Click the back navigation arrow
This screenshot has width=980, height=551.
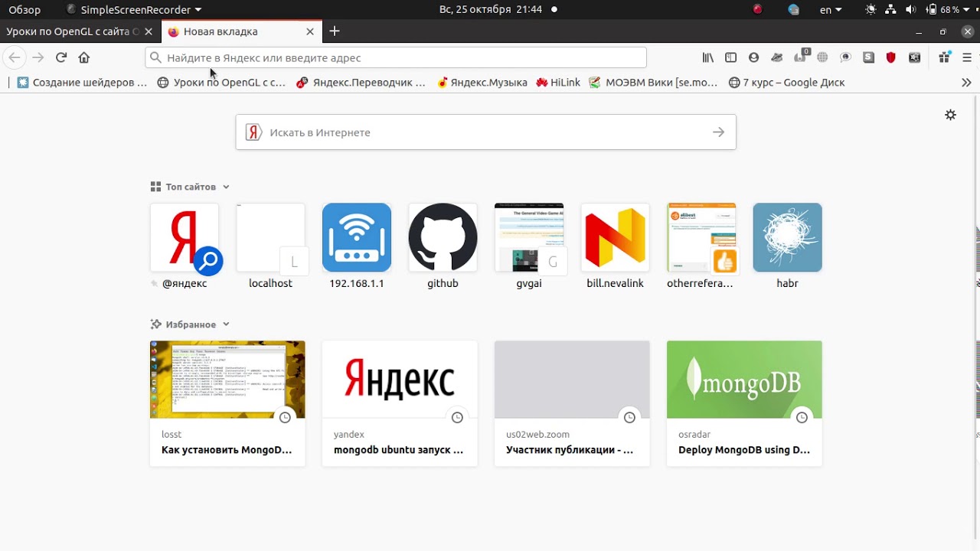coord(15,57)
